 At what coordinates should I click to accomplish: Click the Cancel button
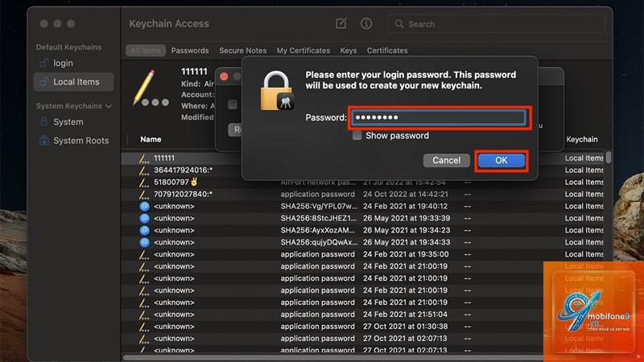pos(446,160)
